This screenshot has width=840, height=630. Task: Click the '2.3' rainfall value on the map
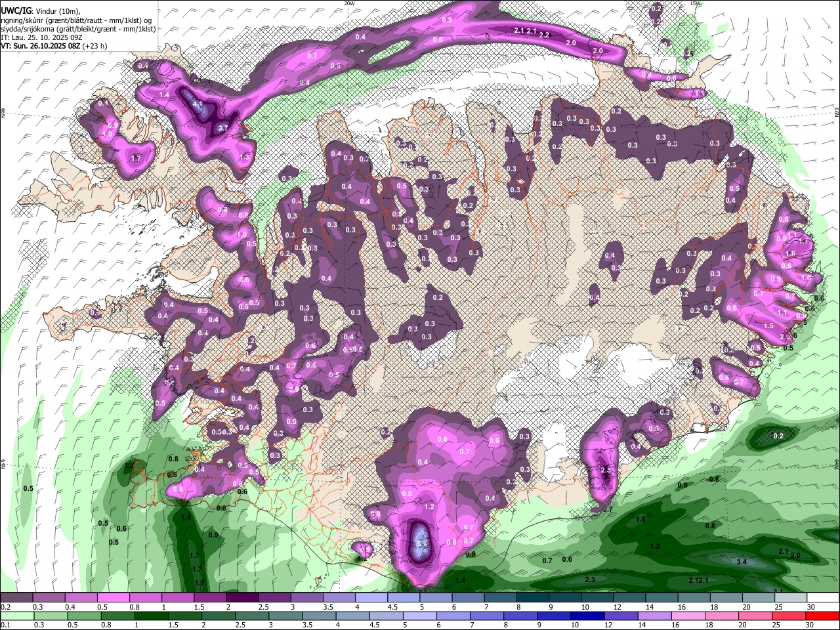pyautogui.click(x=590, y=579)
